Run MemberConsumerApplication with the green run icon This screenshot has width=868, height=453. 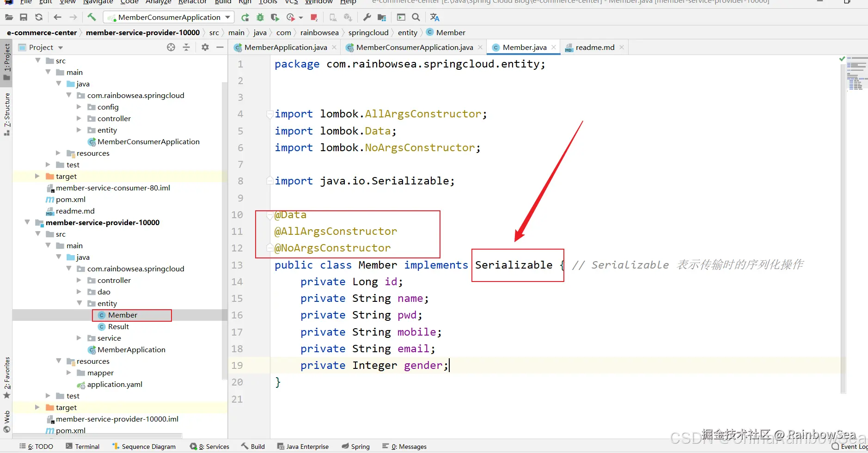tap(245, 18)
